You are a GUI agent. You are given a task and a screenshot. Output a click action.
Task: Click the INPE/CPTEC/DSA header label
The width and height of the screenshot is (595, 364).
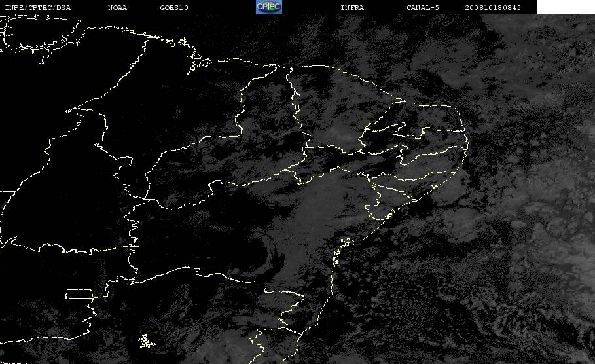coord(37,7)
